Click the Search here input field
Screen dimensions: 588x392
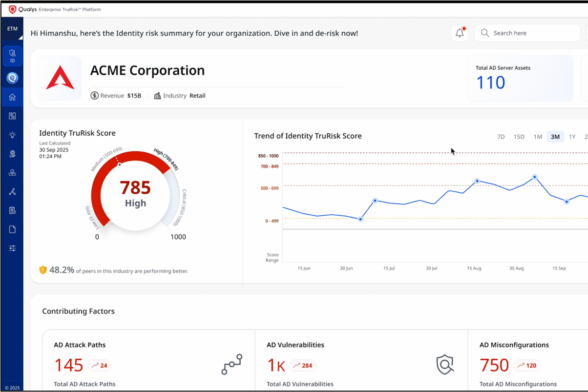click(x=527, y=33)
